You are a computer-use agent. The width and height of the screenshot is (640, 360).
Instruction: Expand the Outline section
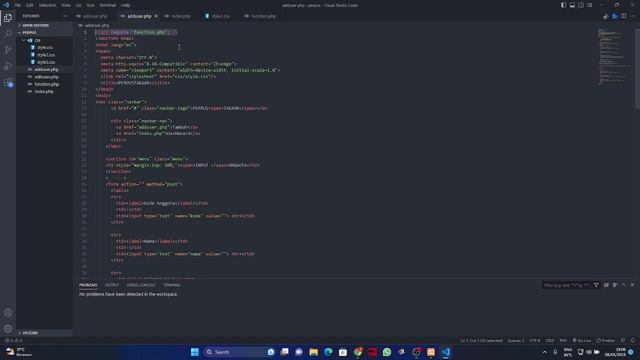pos(44,333)
